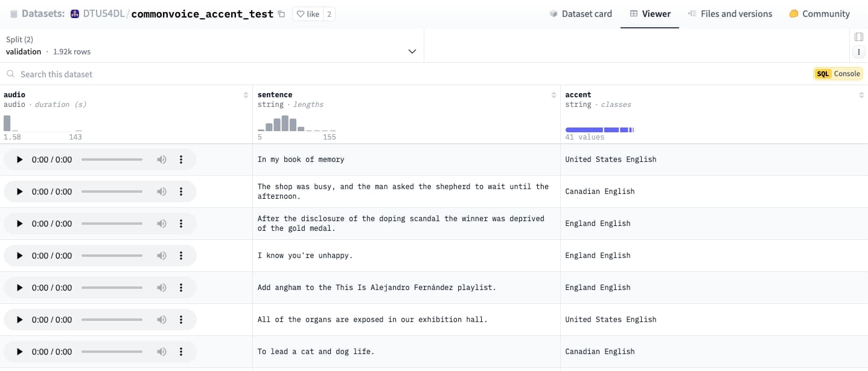Open the three-dot menu on the first audio row

180,159
